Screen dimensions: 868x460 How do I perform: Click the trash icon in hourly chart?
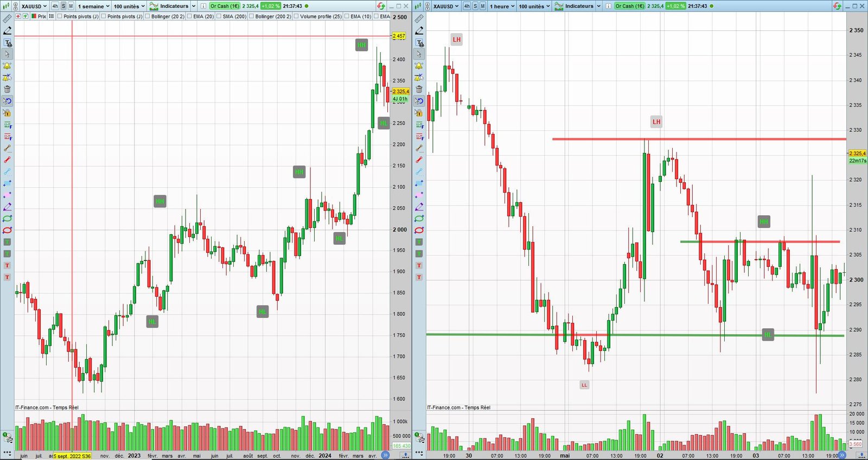click(x=419, y=90)
